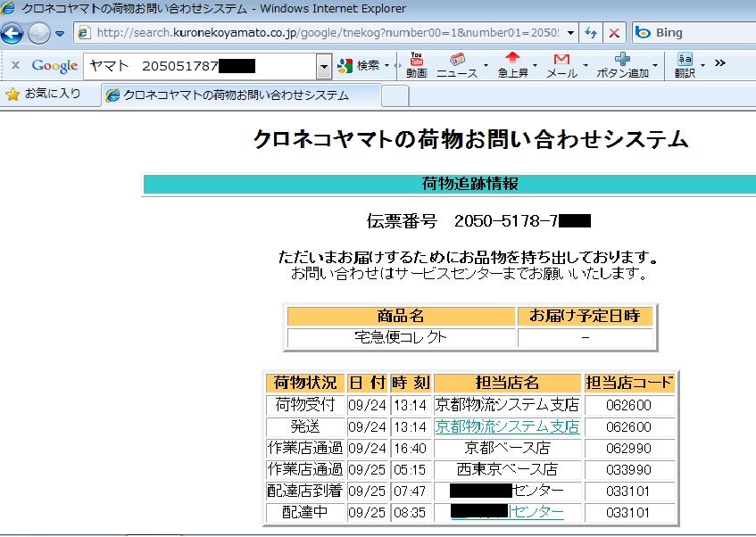The height and width of the screenshot is (537, 756).
Task: Click the 翻訳 translate toolbar button
Action: click(x=685, y=65)
